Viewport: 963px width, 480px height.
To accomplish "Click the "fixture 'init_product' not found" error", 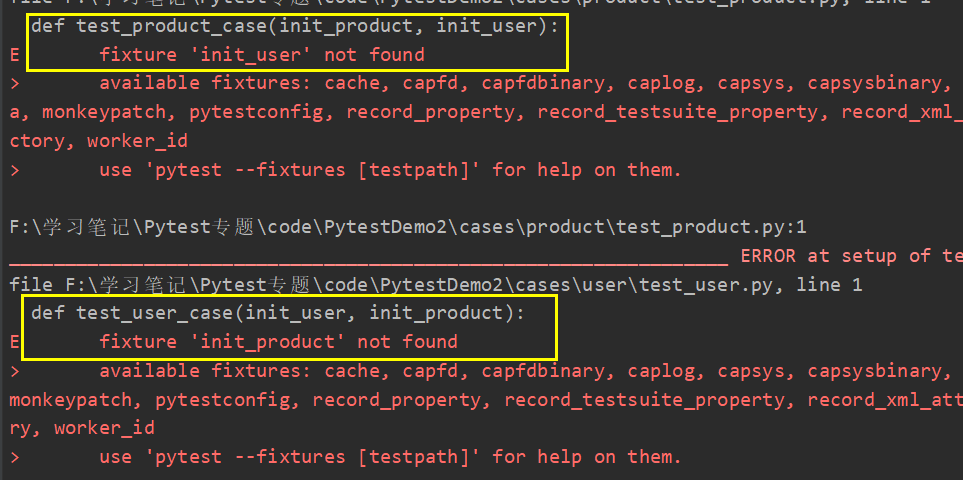I will click(278, 342).
